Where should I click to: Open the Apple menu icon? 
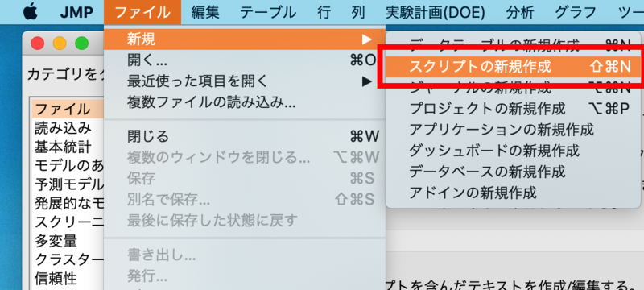coord(31,12)
